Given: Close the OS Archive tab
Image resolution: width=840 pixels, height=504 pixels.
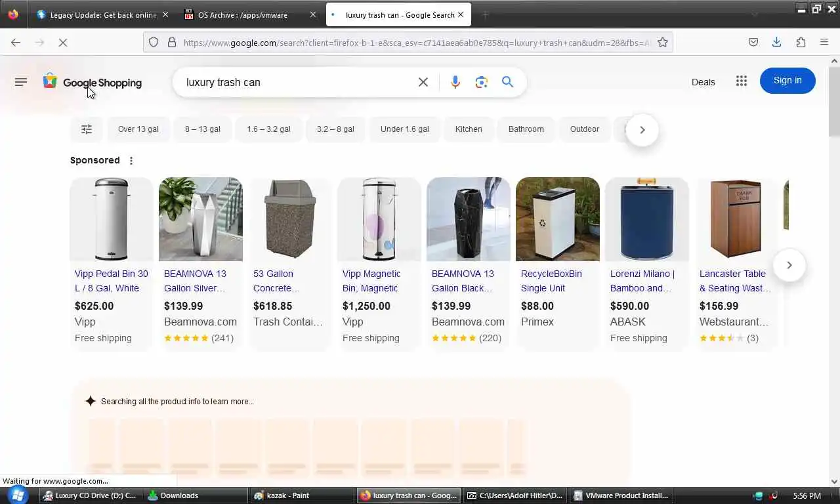Looking at the screenshot, I should point(313,14).
